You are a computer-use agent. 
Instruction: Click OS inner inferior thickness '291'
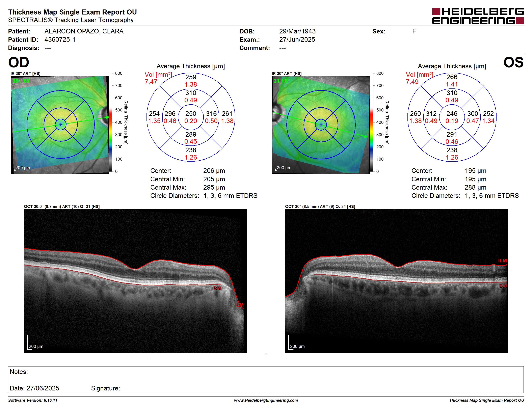[452, 134]
